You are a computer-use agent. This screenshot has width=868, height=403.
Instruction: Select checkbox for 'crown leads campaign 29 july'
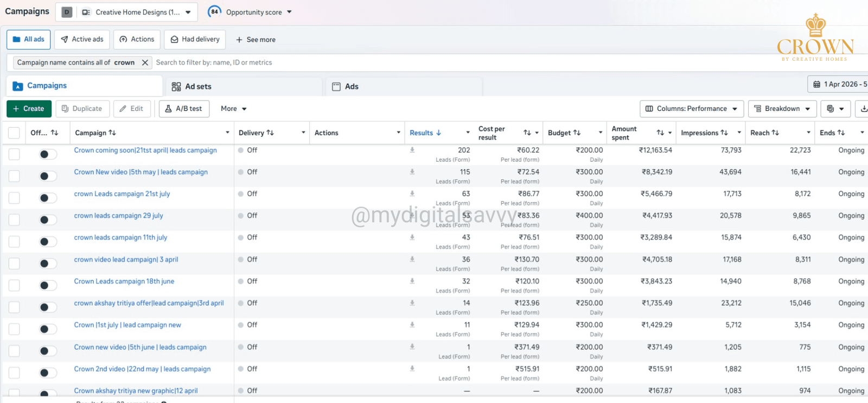(14, 220)
